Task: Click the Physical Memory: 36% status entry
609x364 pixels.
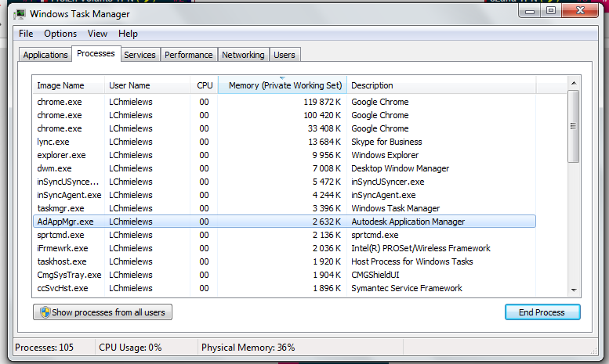Action: tap(248, 348)
